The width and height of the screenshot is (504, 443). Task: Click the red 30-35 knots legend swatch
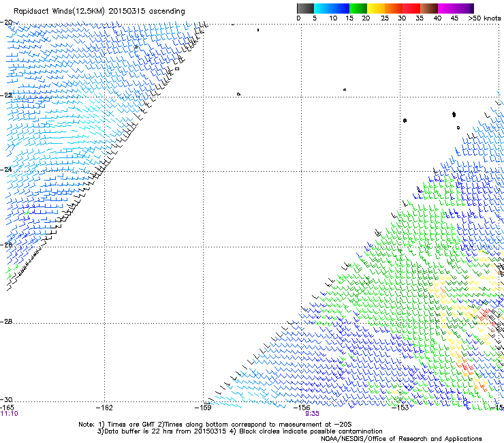pyautogui.click(x=411, y=8)
